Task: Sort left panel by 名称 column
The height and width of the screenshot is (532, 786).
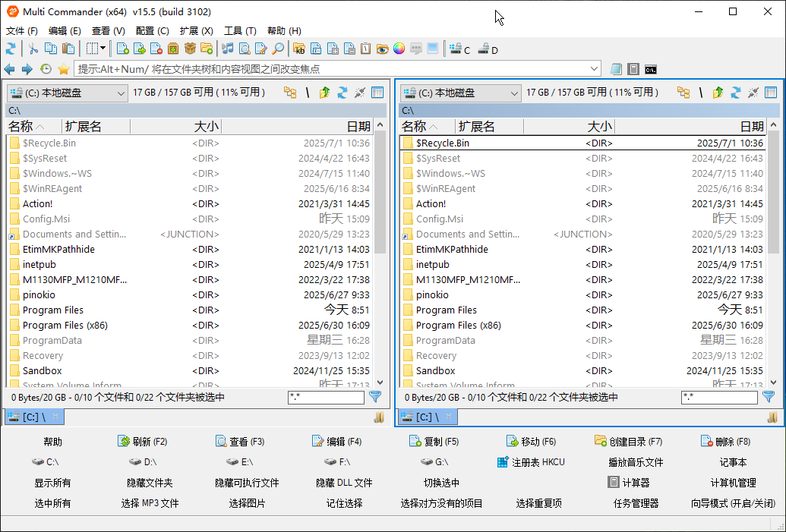Action: (x=33, y=126)
